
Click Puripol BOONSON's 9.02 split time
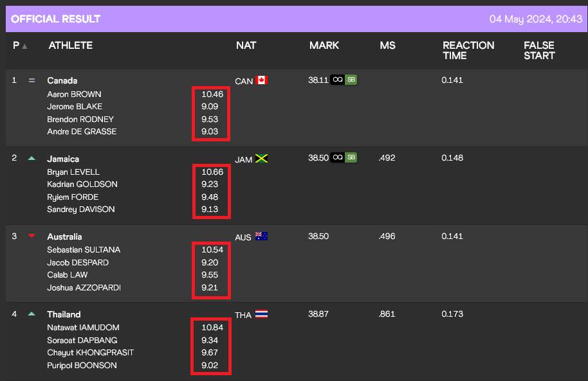click(x=210, y=366)
